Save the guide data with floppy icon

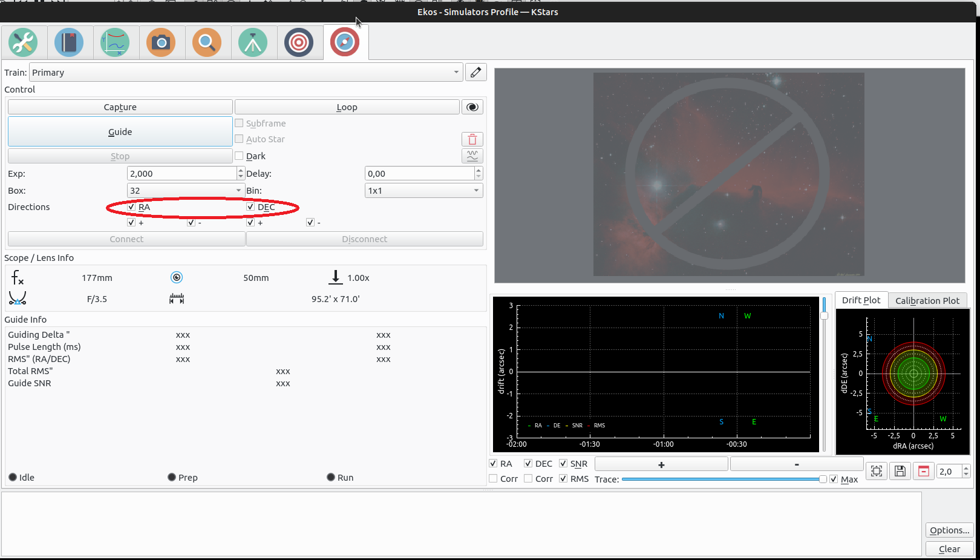tap(900, 472)
